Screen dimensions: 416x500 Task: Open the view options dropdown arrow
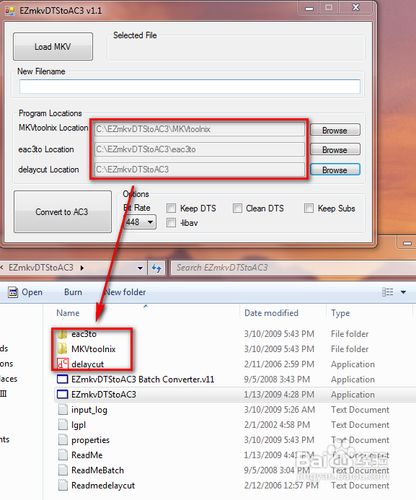pyautogui.click(x=403, y=292)
